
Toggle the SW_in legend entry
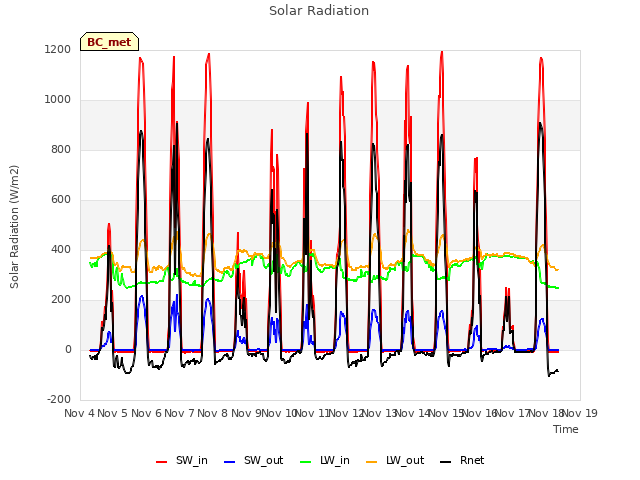tap(182, 461)
